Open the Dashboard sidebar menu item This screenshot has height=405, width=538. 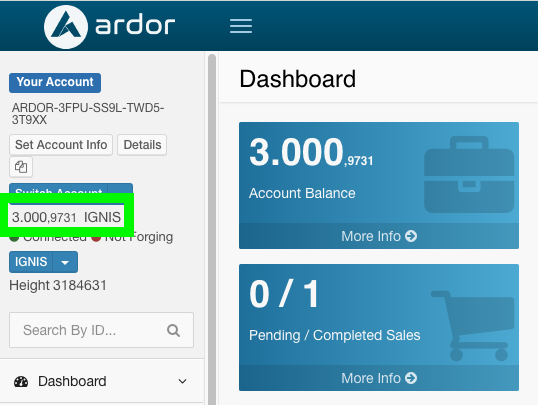102,381
